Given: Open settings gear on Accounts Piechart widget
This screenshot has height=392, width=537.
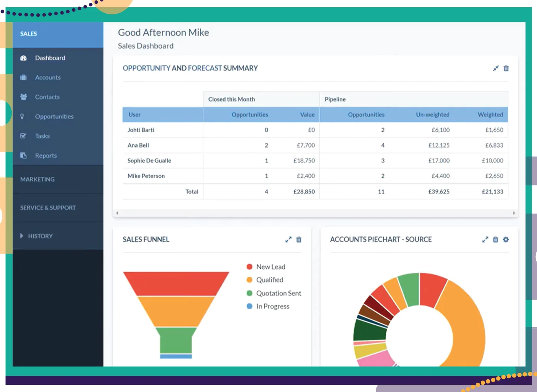Looking at the screenshot, I should 506,239.
